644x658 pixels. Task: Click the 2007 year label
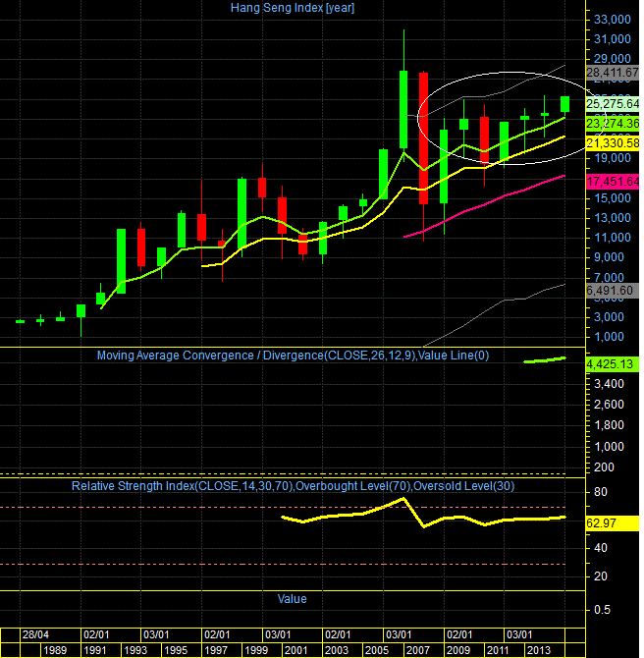pos(418,650)
